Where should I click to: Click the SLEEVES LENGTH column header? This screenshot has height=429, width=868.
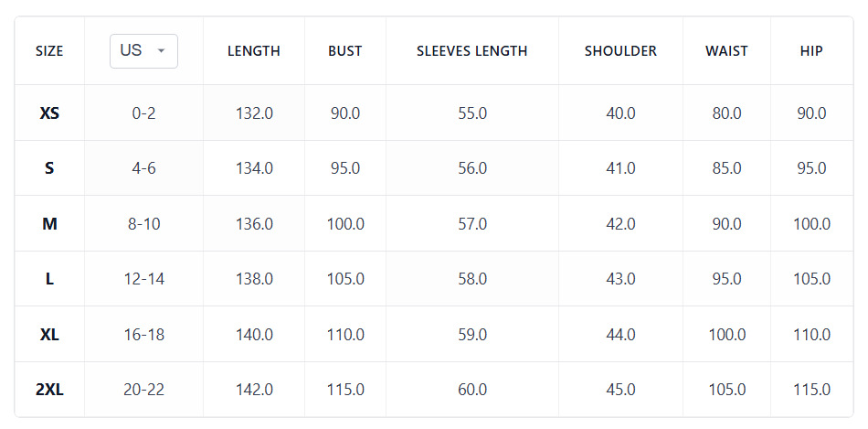click(472, 51)
